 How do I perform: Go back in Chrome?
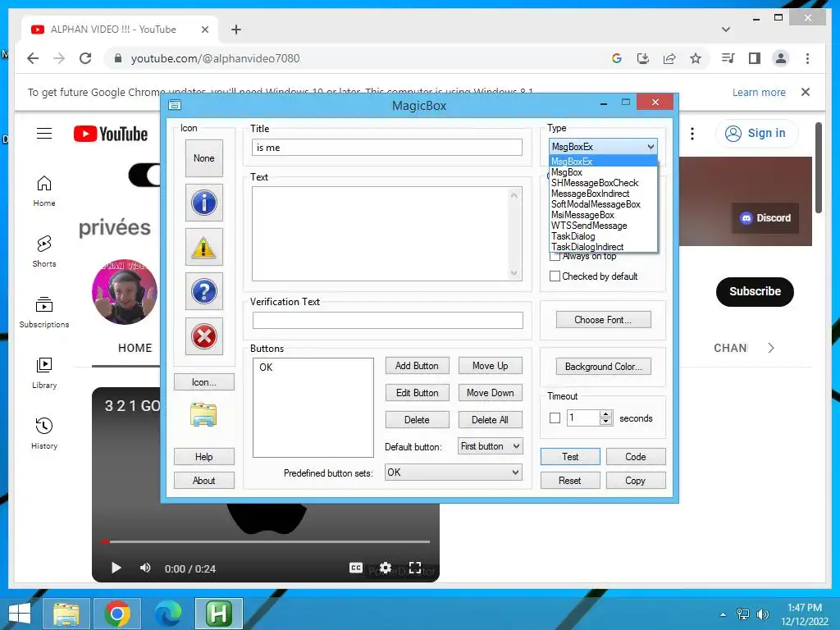[33, 58]
